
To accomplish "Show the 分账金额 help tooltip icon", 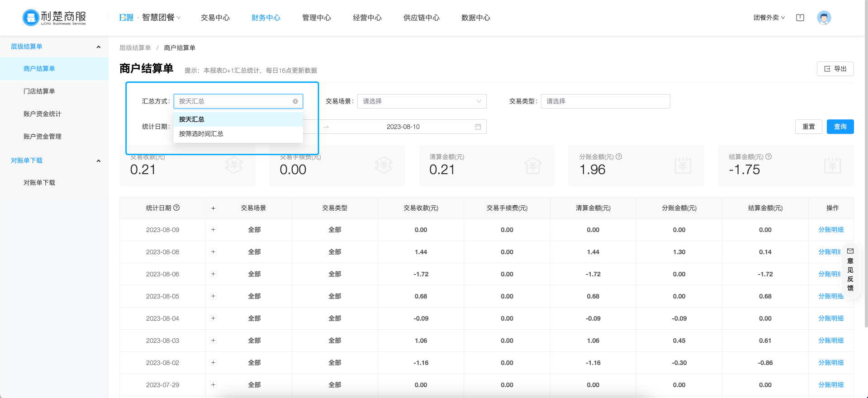I will pyautogui.click(x=619, y=156).
